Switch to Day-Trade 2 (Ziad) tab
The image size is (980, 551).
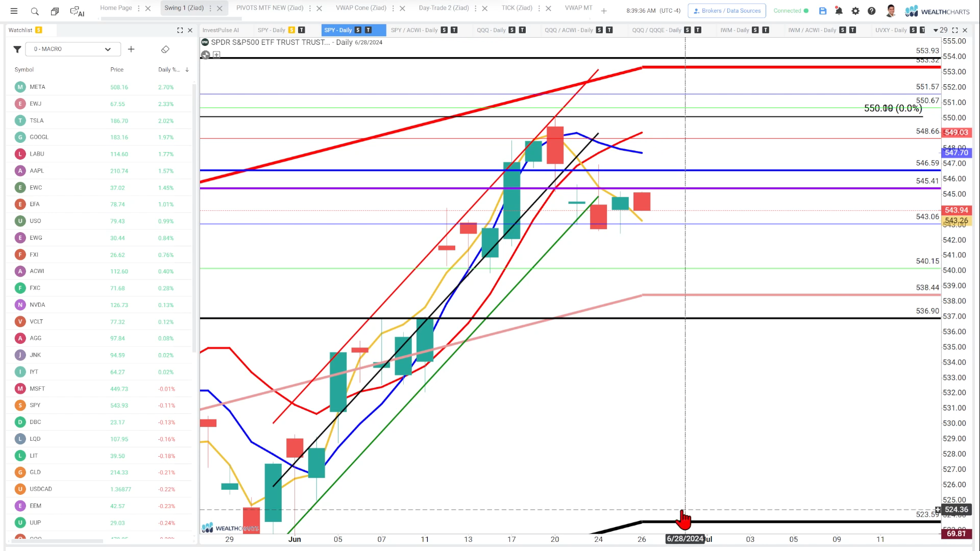click(x=444, y=8)
